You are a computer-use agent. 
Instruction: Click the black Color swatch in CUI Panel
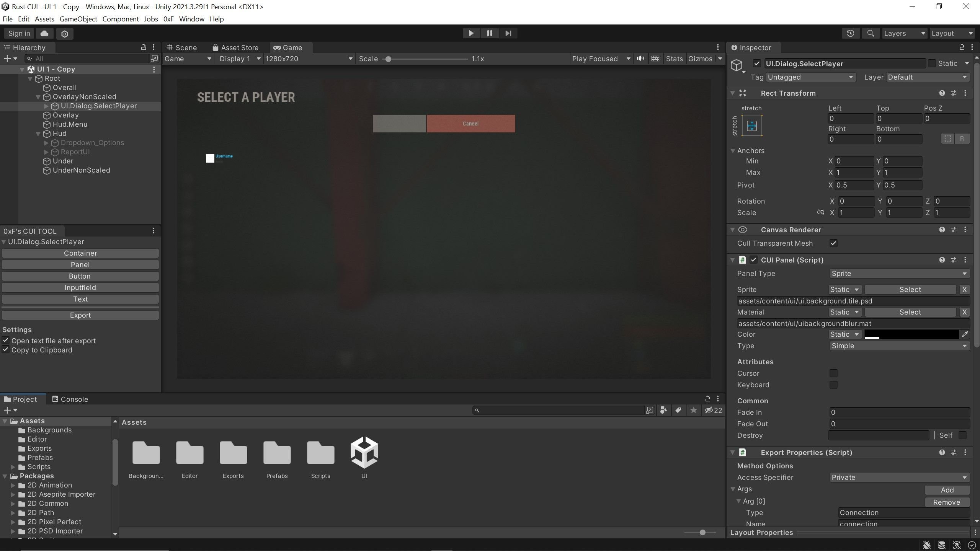click(x=911, y=334)
